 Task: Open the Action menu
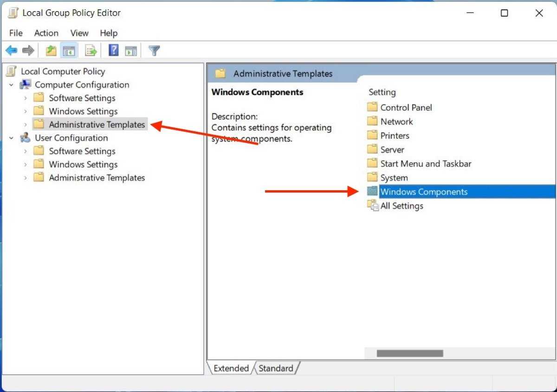(46, 33)
